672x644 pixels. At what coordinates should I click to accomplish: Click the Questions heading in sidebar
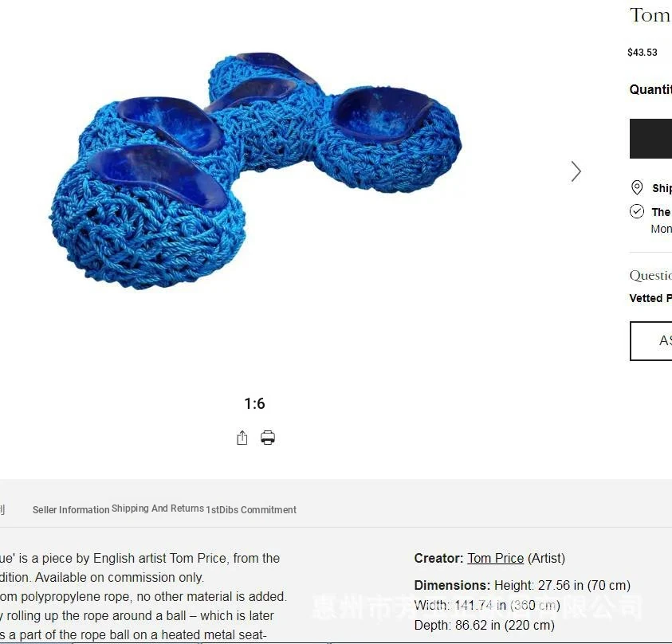click(650, 275)
